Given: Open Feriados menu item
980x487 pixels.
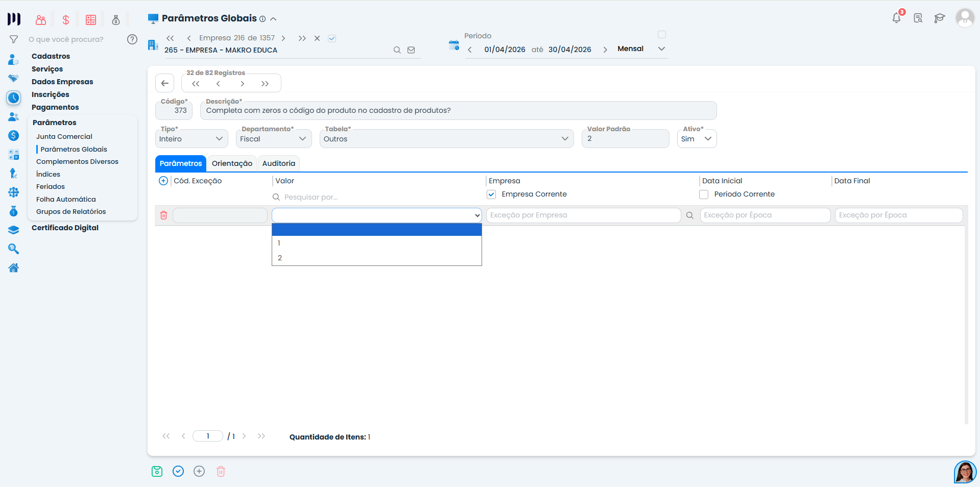Looking at the screenshot, I should pyautogui.click(x=51, y=186).
